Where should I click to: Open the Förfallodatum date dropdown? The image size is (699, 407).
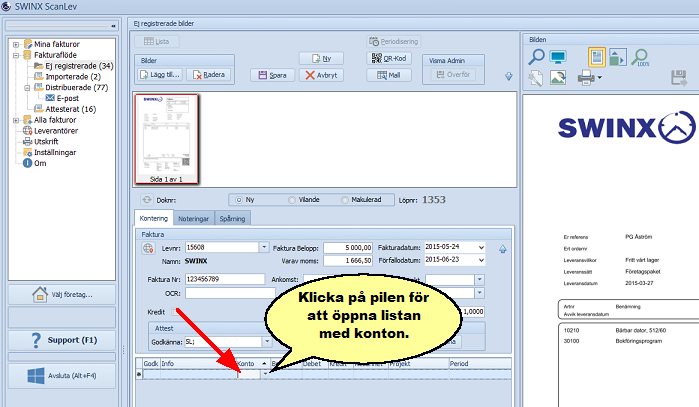pos(481,260)
